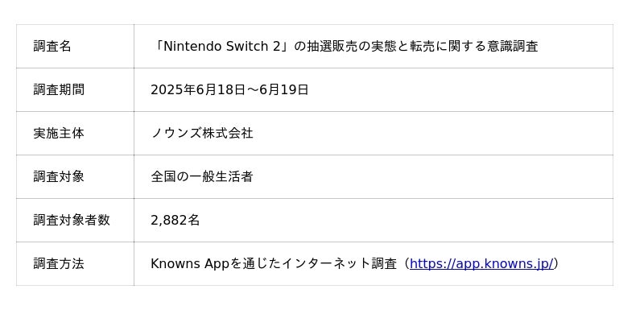Screen dimensions: 644x310
Task: Select the ノウンズ株式会社 company name
Action: (x=202, y=133)
